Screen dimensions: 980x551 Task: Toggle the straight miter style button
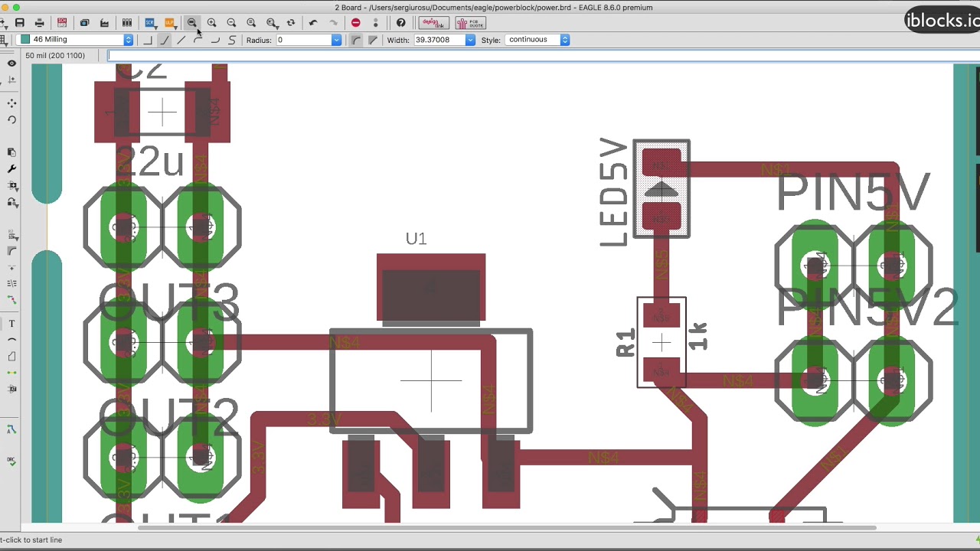coord(373,40)
